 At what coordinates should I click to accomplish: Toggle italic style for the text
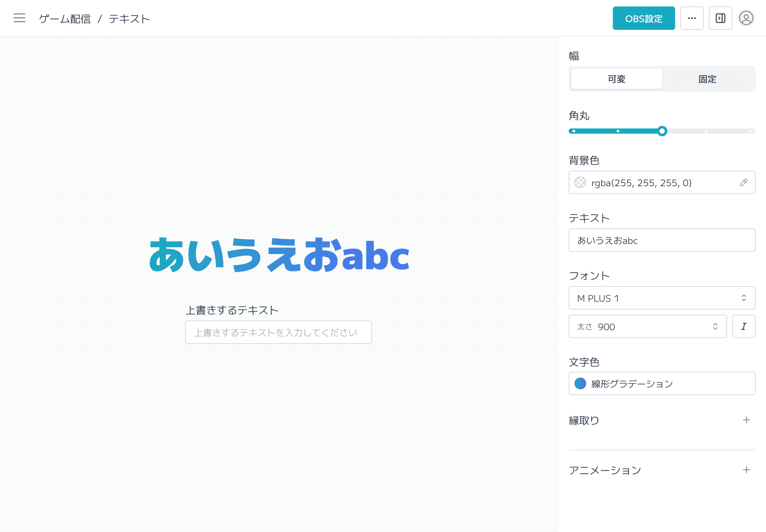744,326
